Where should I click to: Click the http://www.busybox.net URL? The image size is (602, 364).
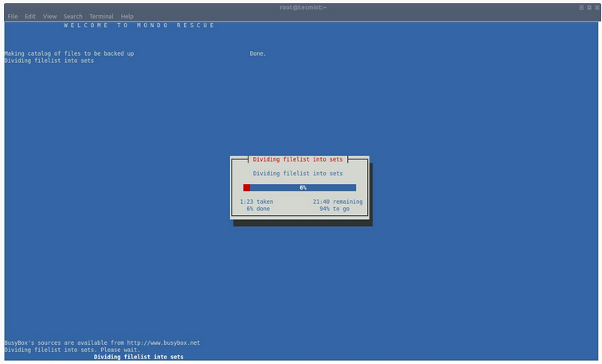tap(163, 342)
